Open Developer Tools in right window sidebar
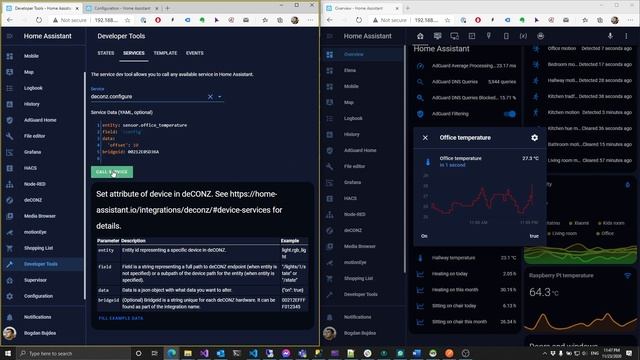Viewport: 640px width, 360px height. click(363, 294)
